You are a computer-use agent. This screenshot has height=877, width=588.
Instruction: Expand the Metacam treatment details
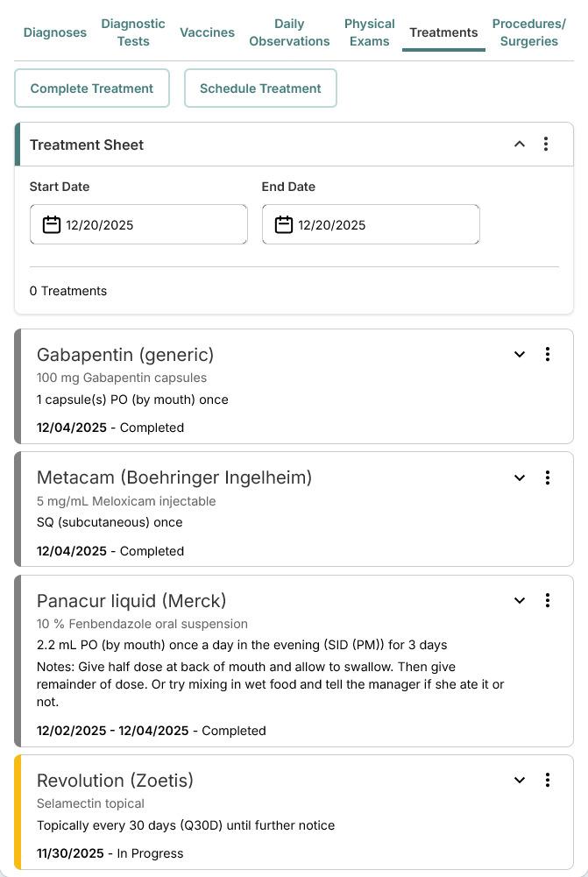520,477
